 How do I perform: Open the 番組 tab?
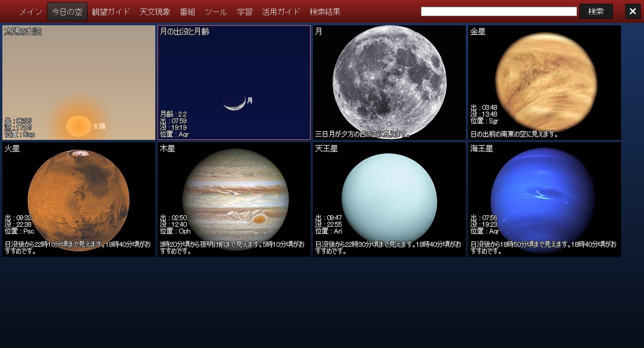coord(187,12)
